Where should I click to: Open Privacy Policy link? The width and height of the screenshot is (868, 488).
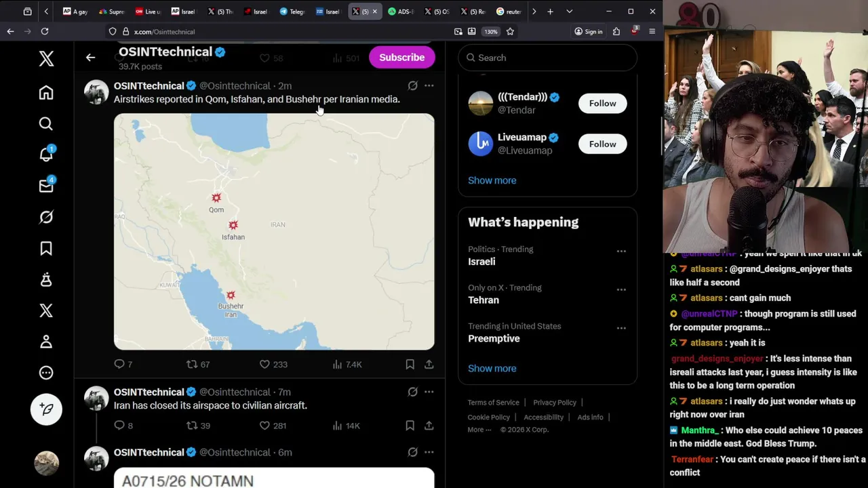point(555,403)
